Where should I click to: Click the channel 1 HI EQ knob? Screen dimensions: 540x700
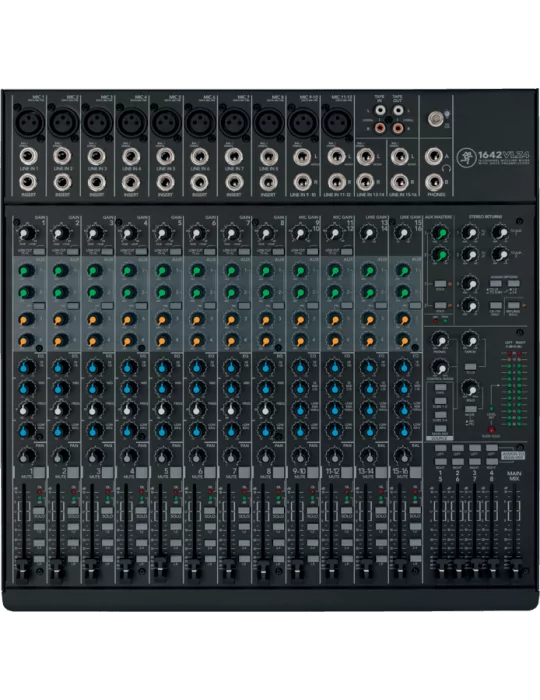(x=26, y=367)
